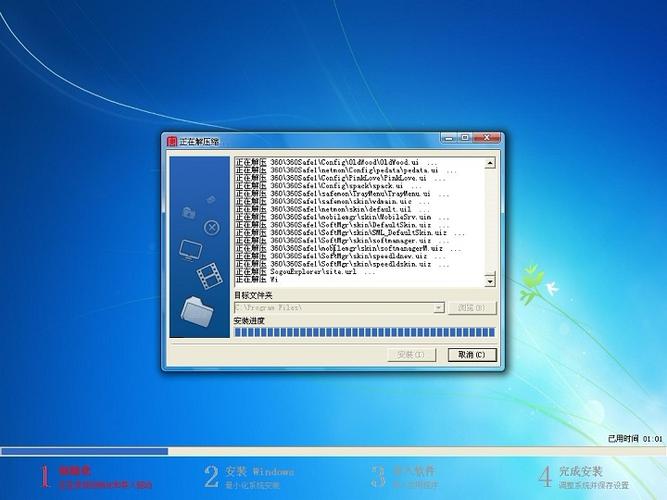Click the 目标文件夹 label

point(253,295)
